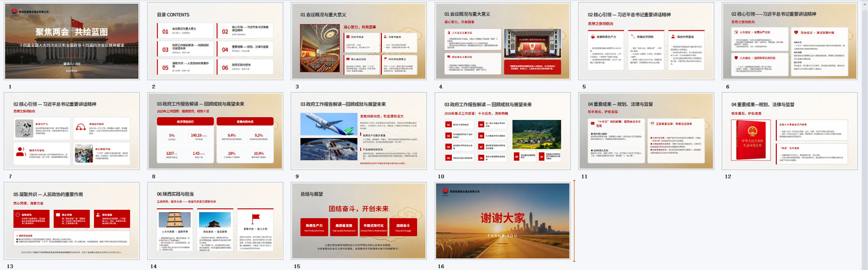Image resolution: width=868 pixels, height=270 pixels.
Task: Click slide number label '8'
Action: point(153,176)
